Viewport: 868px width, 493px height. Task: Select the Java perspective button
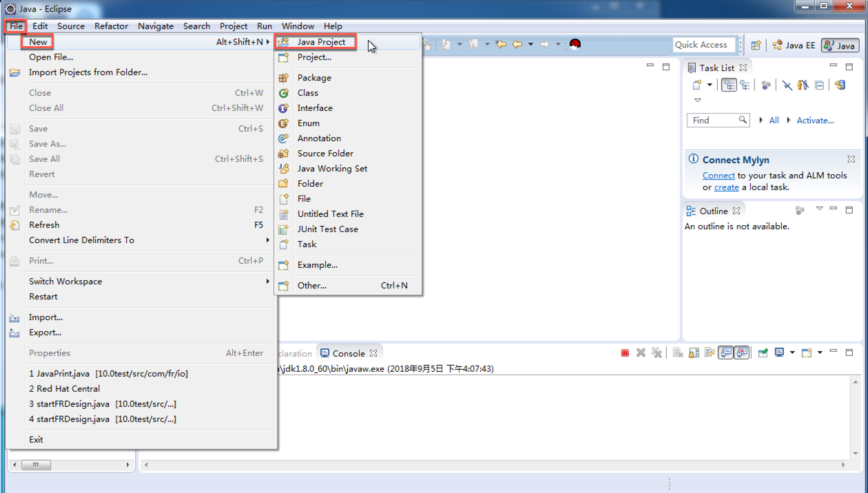[840, 45]
